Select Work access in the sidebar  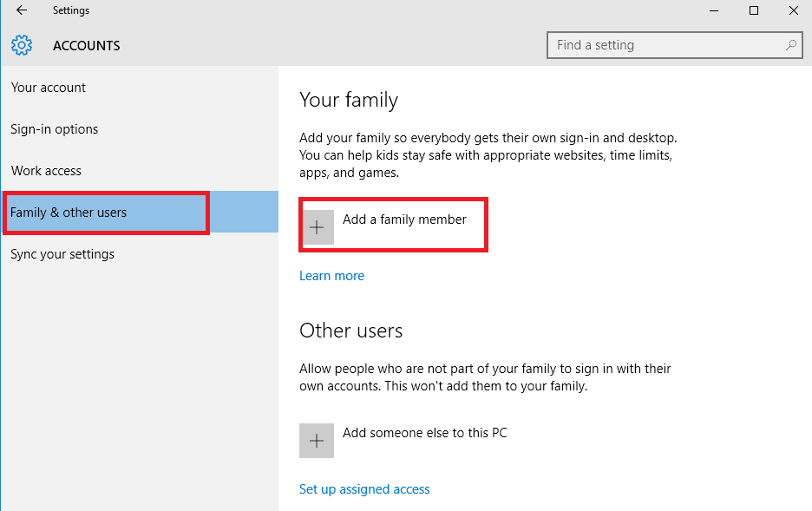[x=46, y=171]
